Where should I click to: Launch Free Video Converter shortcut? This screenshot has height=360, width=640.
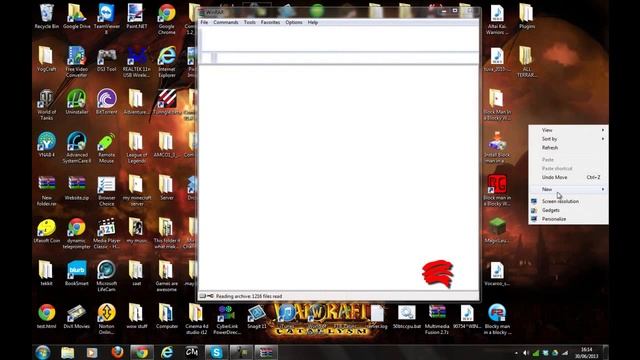point(77,61)
